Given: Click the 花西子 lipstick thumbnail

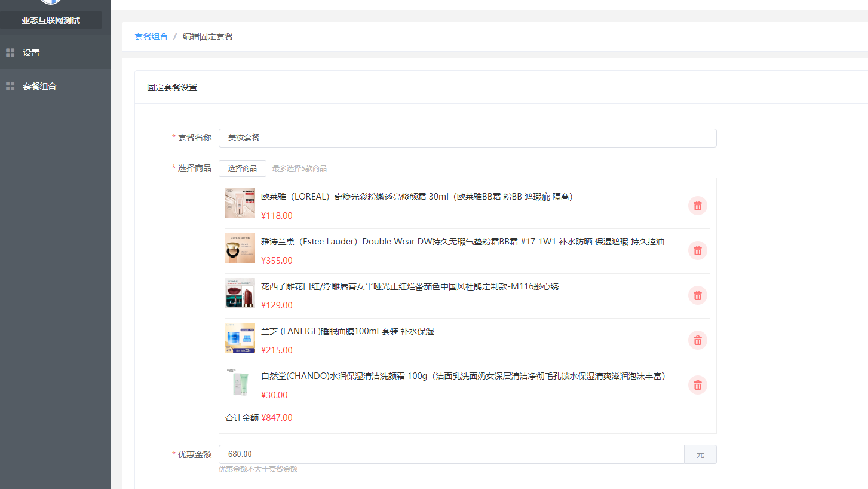Looking at the screenshot, I should 240,293.
